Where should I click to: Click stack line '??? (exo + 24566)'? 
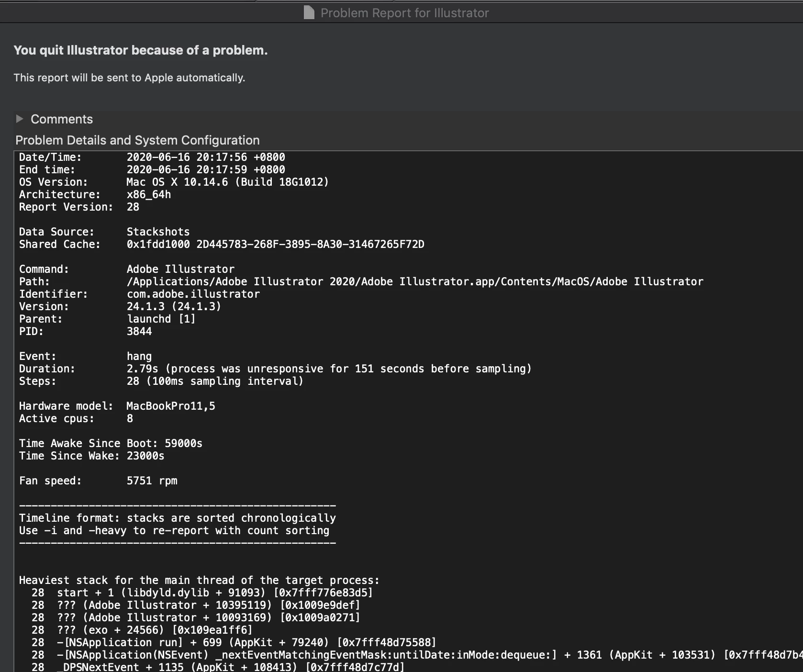(142, 630)
